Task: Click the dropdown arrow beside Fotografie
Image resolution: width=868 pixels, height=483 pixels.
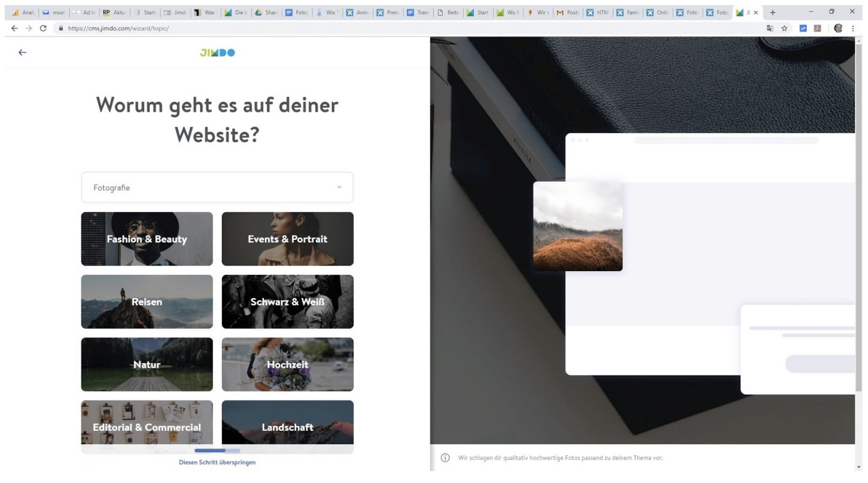Action: (339, 187)
